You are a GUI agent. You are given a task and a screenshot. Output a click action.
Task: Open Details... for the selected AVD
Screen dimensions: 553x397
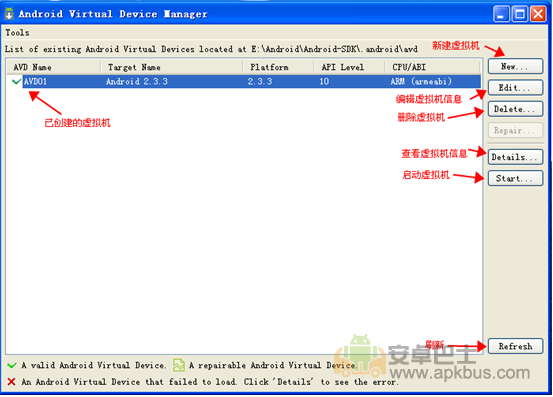515,157
